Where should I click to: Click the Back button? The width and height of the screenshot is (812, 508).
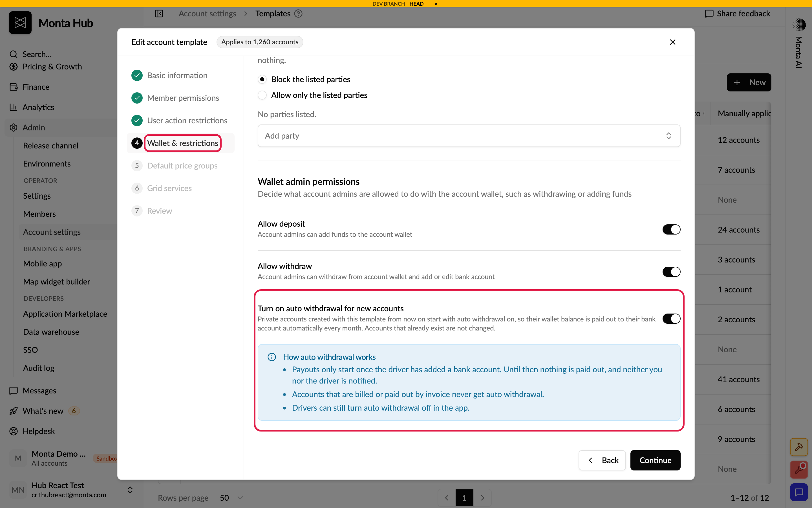(x=602, y=460)
